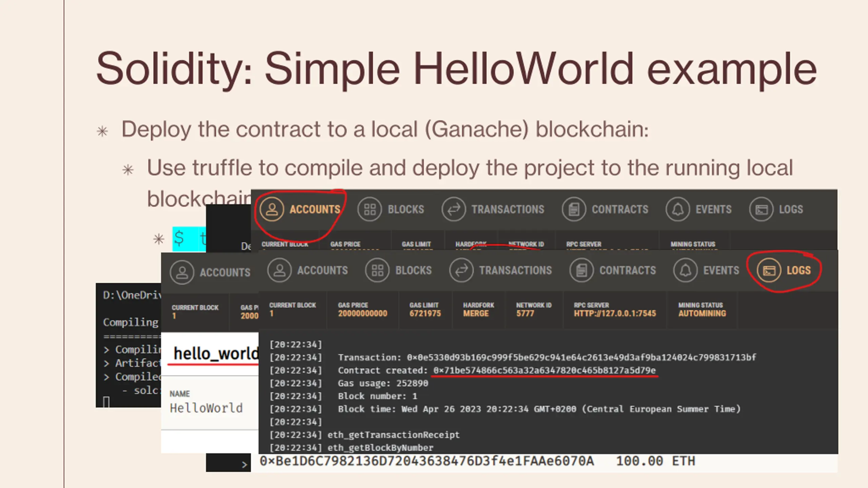Click the cyan highlighted $ command text

[x=189, y=239]
